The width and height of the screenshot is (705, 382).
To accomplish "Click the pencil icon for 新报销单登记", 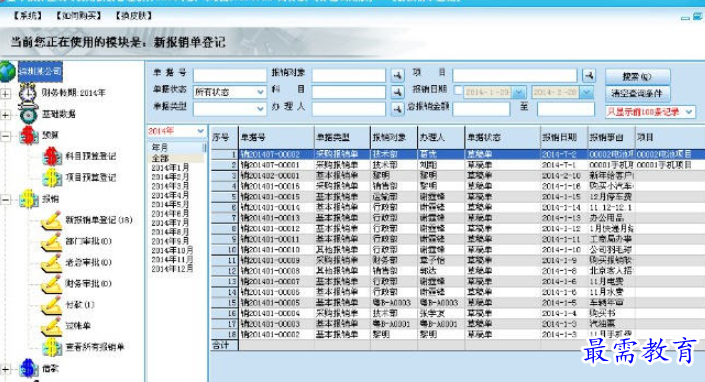I will (x=52, y=220).
